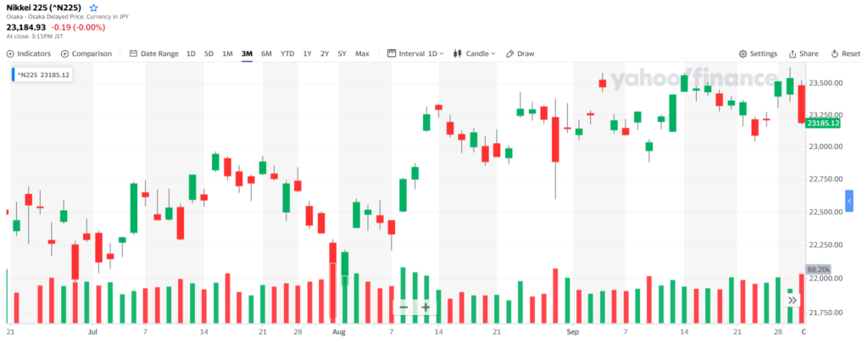Expand the blue side panel chevron
Viewport: 868px width, 343px height.
(849, 201)
